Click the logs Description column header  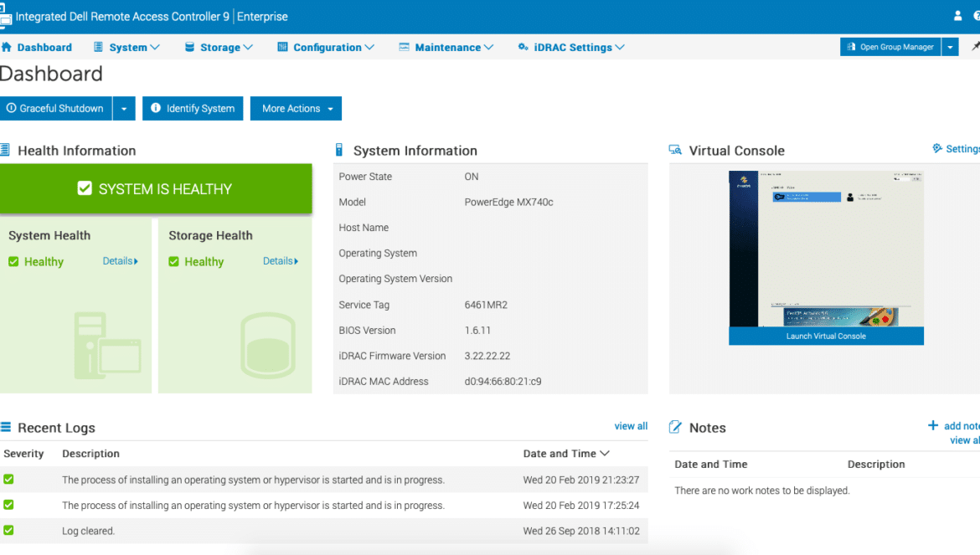90,453
